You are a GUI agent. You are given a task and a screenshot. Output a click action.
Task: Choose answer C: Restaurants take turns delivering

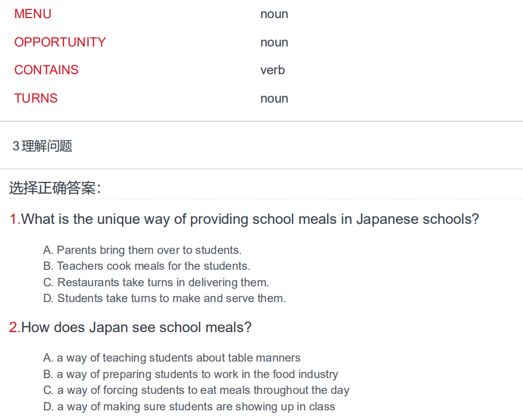pyautogui.click(x=156, y=282)
